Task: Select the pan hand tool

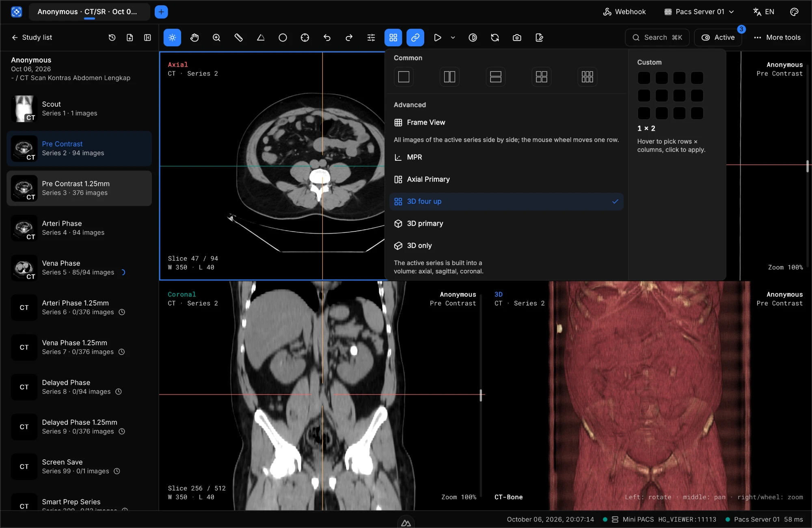Action: coord(194,38)
